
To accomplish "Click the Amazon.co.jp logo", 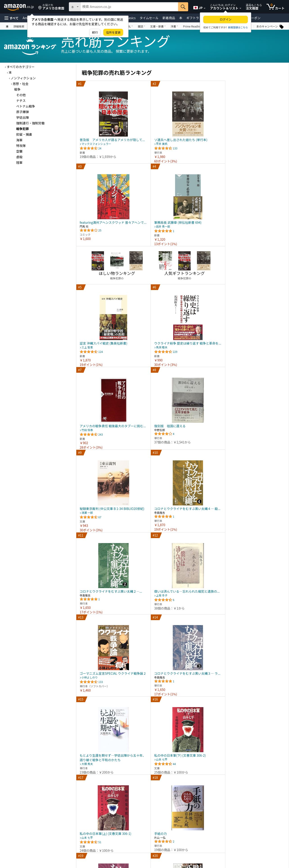I will click(x=19, y=7).
